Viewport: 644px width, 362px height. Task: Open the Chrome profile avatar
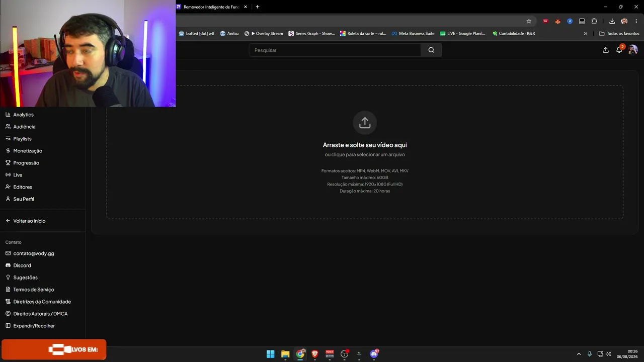click(624, 21)
